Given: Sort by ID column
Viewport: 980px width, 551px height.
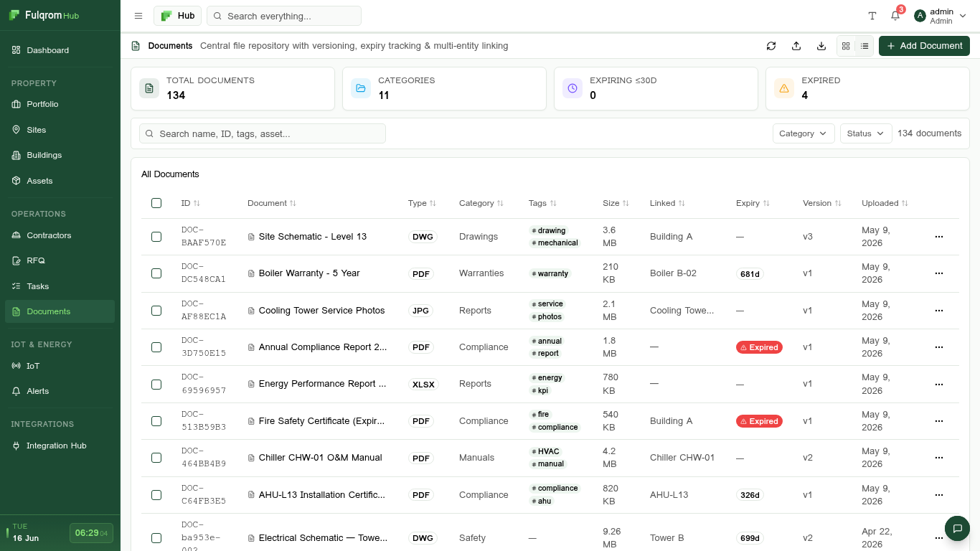Looking at the screenshot, I should tap(191, 203).
